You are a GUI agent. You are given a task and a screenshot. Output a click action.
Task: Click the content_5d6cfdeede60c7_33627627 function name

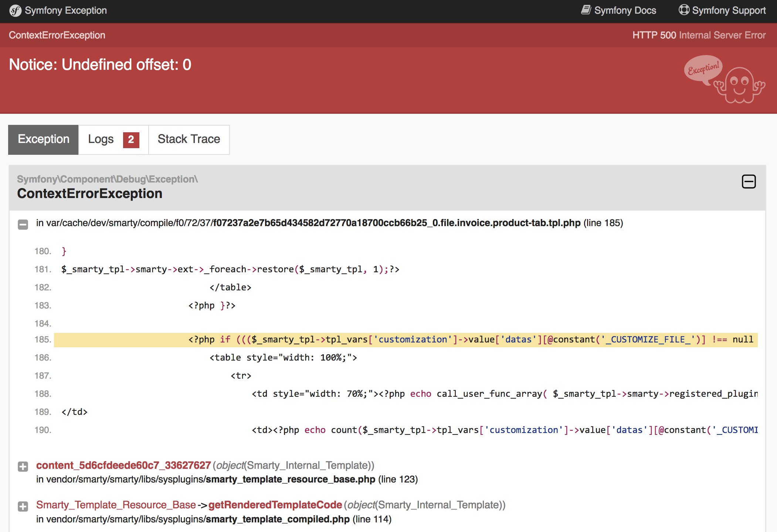click(123, 465)
